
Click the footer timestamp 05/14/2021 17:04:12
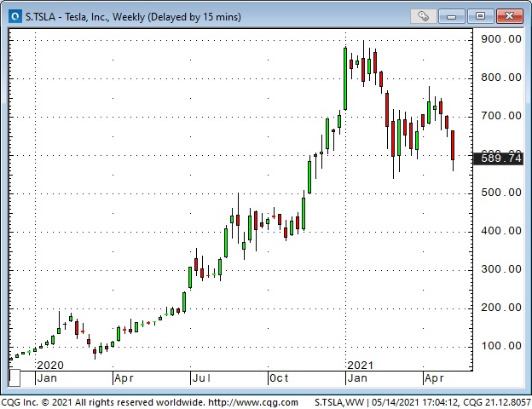point(413,402)
